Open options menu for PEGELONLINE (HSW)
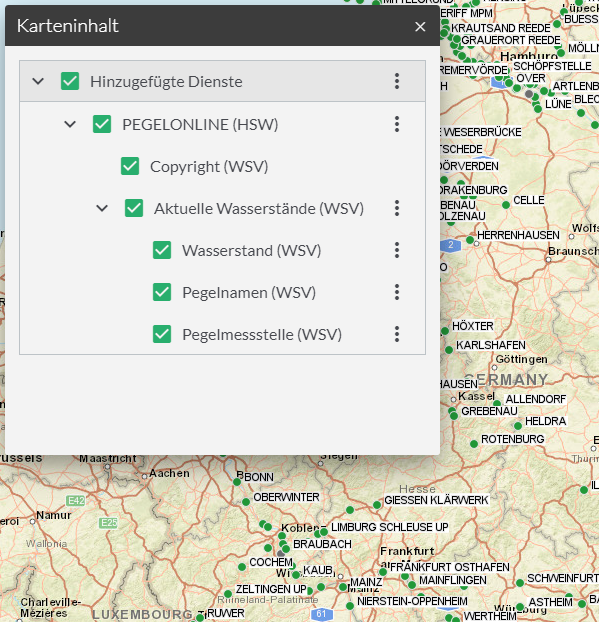This screenshot has height=622, width=599. point(397,124)
